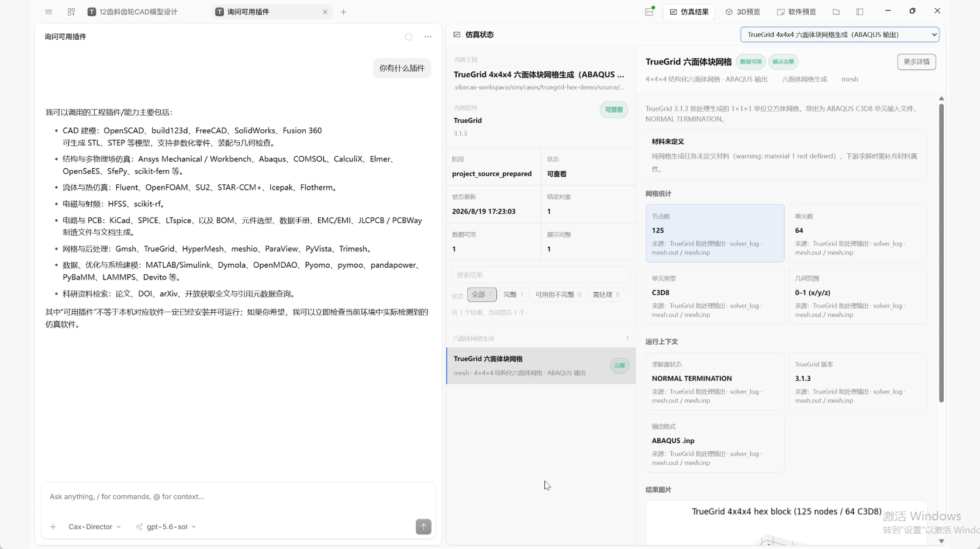Click the 网格统计 section heading
980x549 pixels.
[658, 194]
